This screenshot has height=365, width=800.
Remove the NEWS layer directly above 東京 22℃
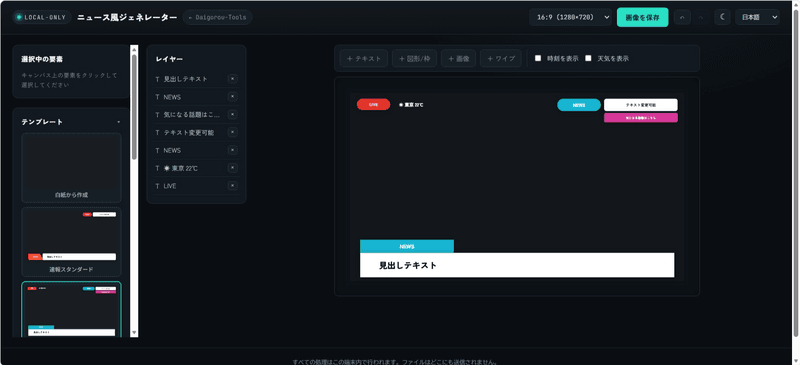(x=233, y=150)
